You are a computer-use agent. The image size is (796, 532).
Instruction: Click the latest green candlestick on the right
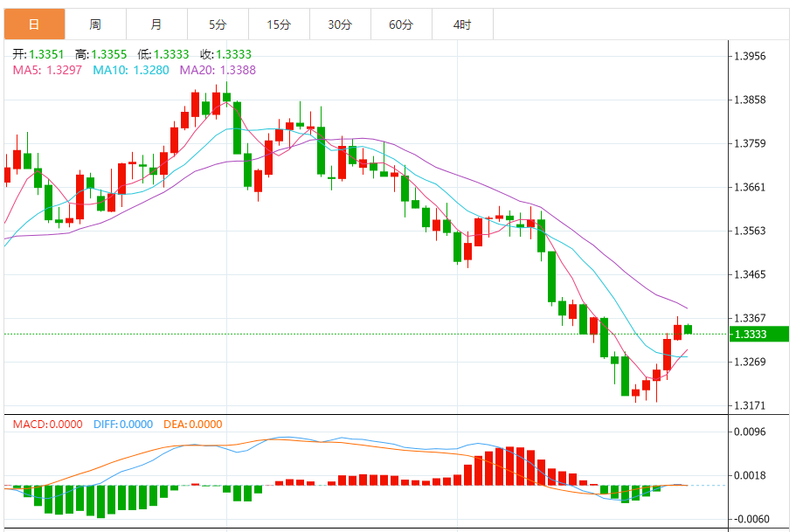click(x=688, y=329)
